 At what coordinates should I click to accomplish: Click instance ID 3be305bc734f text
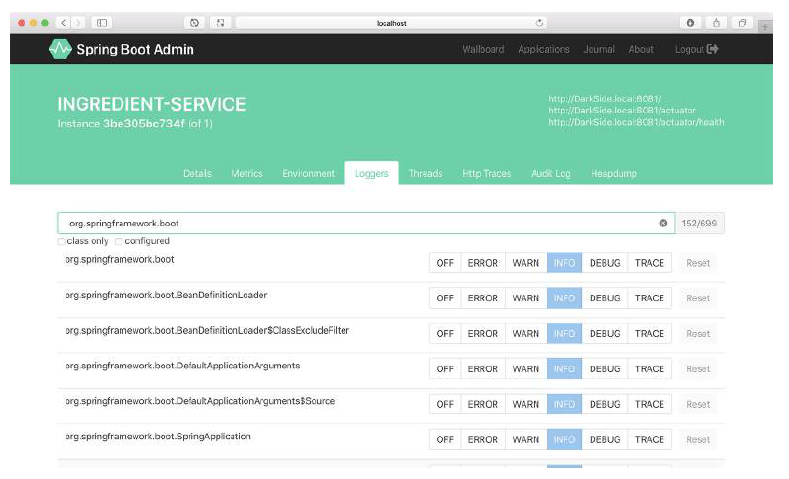144,124
